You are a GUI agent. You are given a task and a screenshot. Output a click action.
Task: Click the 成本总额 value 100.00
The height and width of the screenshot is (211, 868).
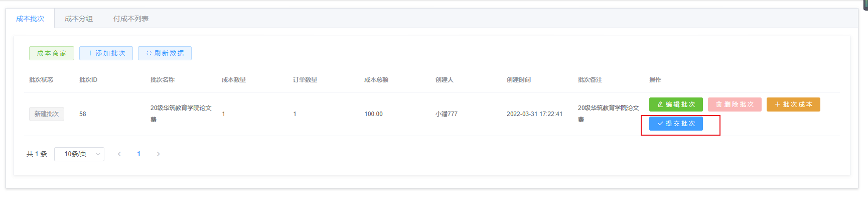(x=373, y=114)
